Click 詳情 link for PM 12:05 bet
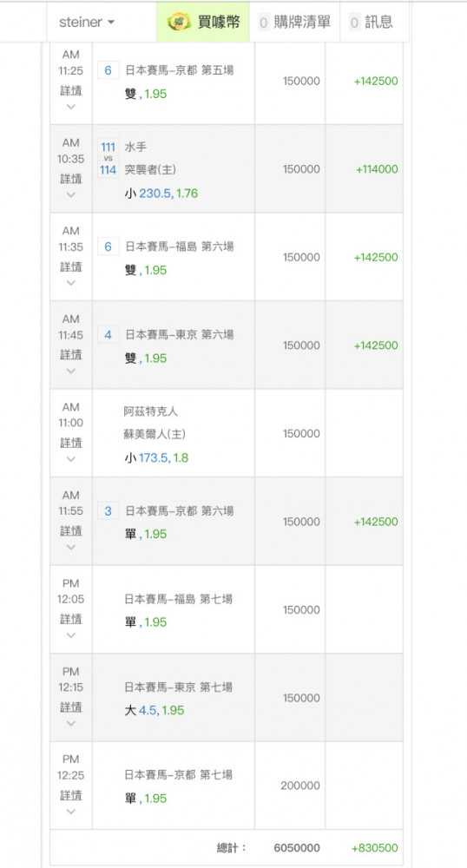467x868 pixels. tap(71, 618)
